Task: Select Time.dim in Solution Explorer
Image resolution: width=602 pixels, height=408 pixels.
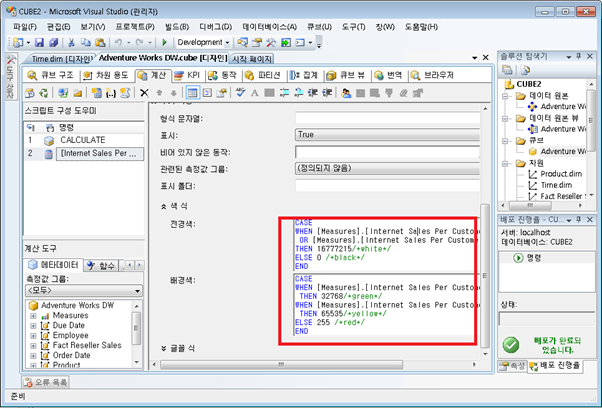Action: point(556,185)
